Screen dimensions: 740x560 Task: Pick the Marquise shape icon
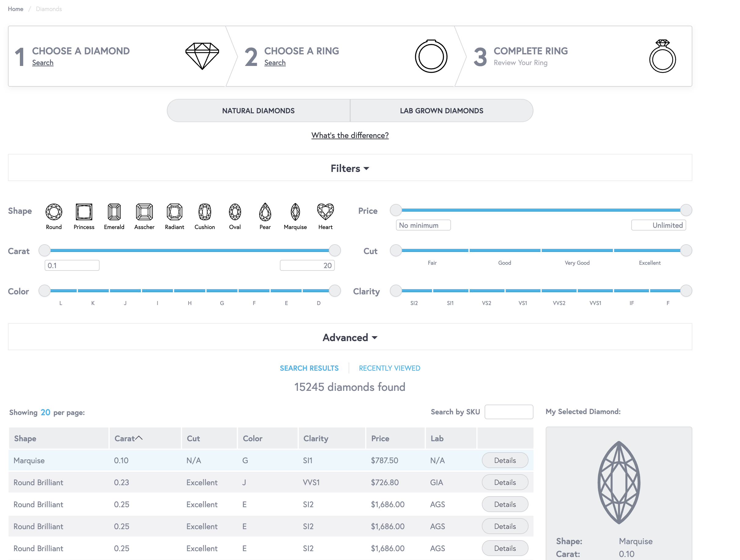[x=295, y=212]
